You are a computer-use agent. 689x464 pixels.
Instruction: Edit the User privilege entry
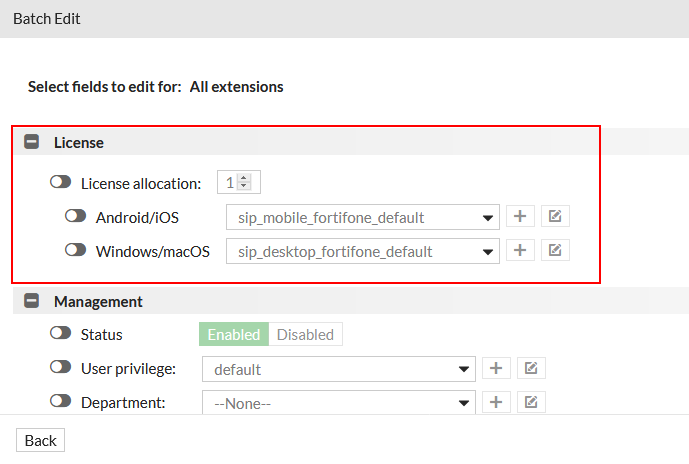531,369
